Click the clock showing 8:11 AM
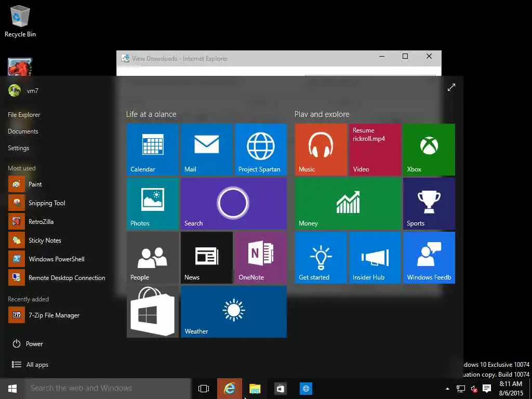This screenshot has height=399, width=532. coord(511,389)
